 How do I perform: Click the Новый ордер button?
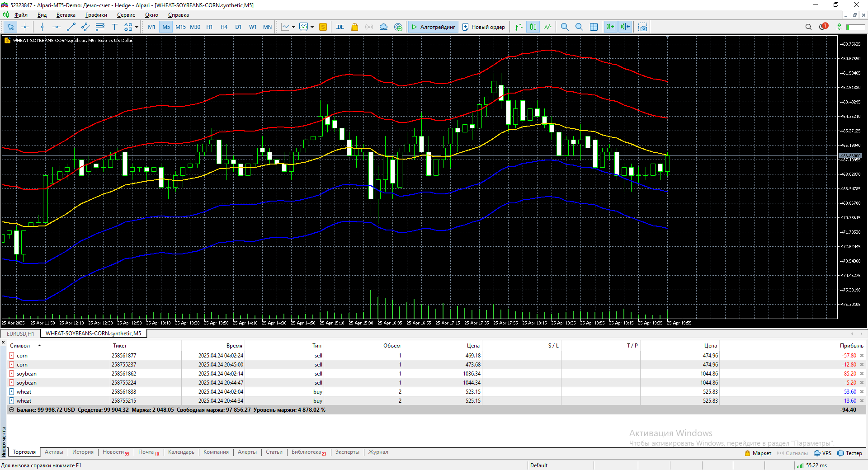coord(484,27)
